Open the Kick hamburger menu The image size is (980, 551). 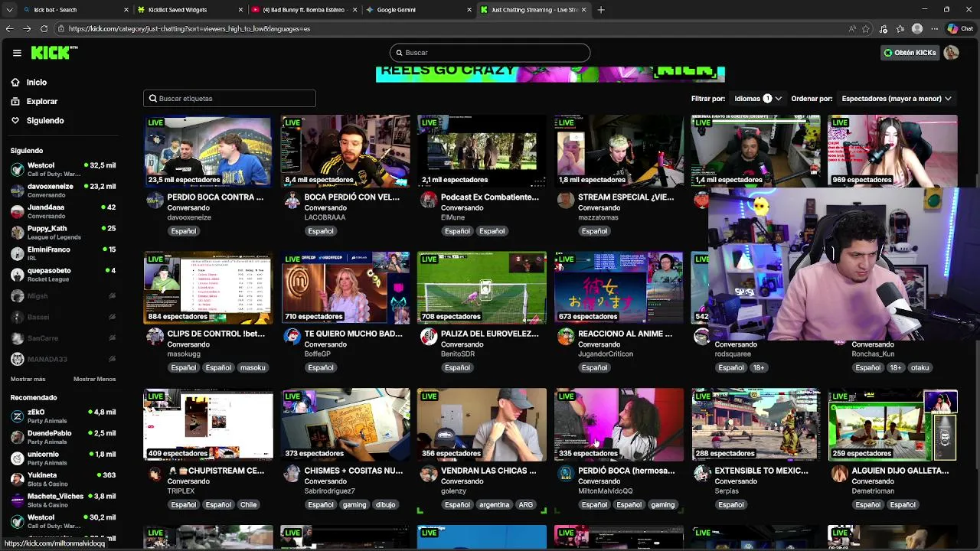point(17,53)
